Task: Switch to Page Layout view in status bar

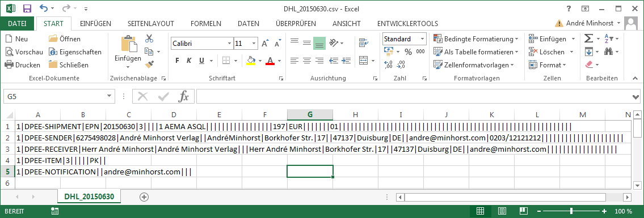Action: [x=502, y=211]
